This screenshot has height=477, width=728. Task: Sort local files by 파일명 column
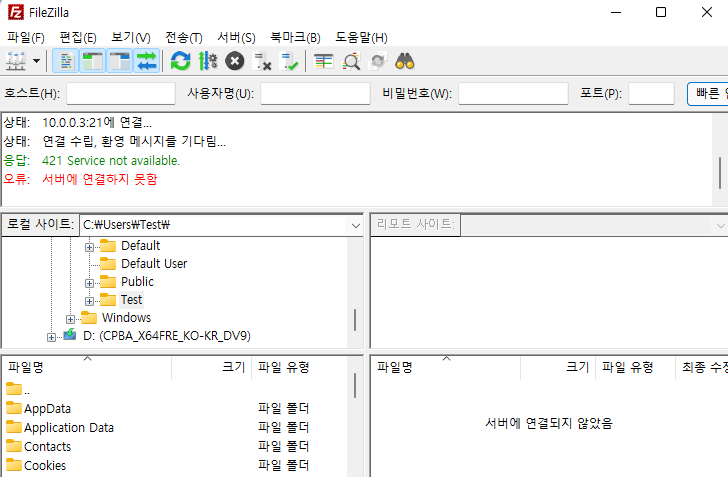pyautogui.click(x=87, y=367)
